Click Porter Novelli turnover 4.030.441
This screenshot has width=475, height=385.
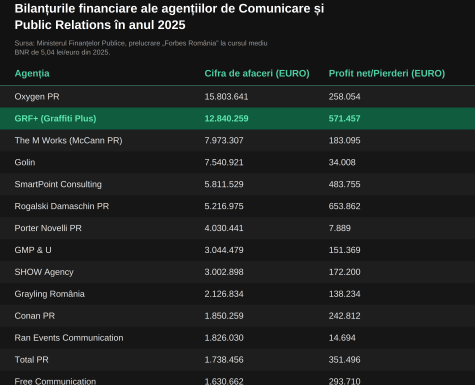[x=224, y=228]
